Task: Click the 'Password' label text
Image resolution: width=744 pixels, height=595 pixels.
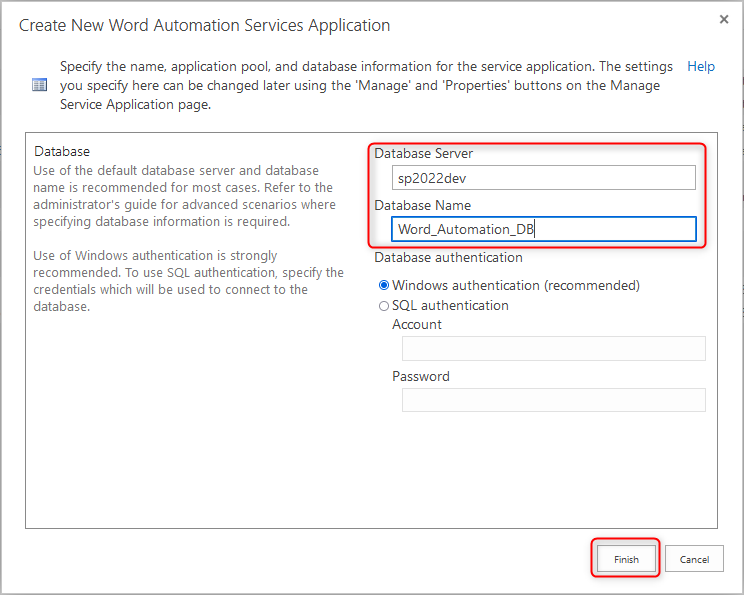Action: coord(421,376)
